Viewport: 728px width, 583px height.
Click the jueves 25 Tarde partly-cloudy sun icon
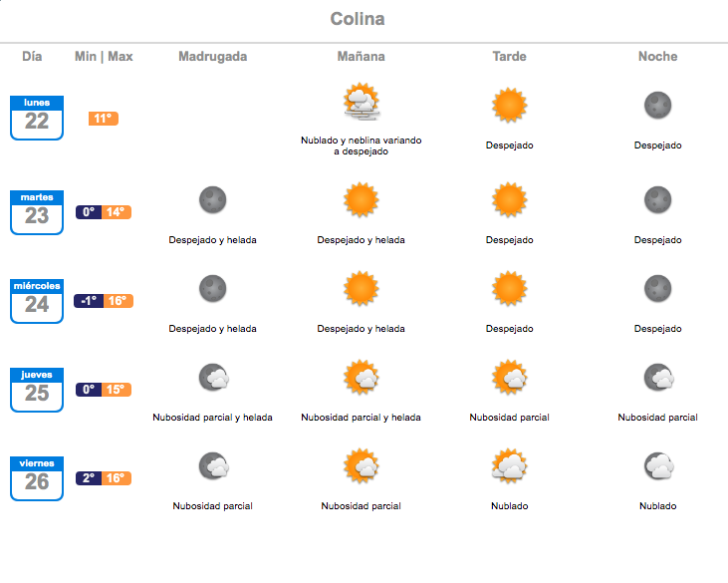[x=509, y=378]
